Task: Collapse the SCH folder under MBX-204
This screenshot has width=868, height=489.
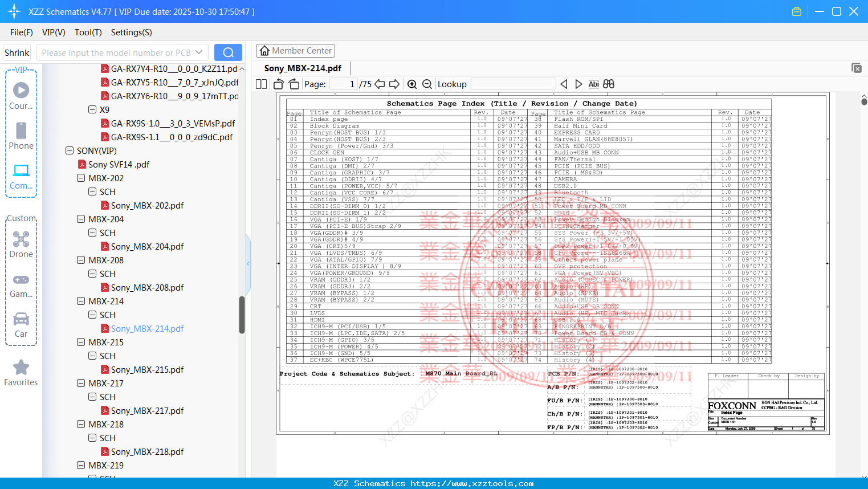Action: 92,233
